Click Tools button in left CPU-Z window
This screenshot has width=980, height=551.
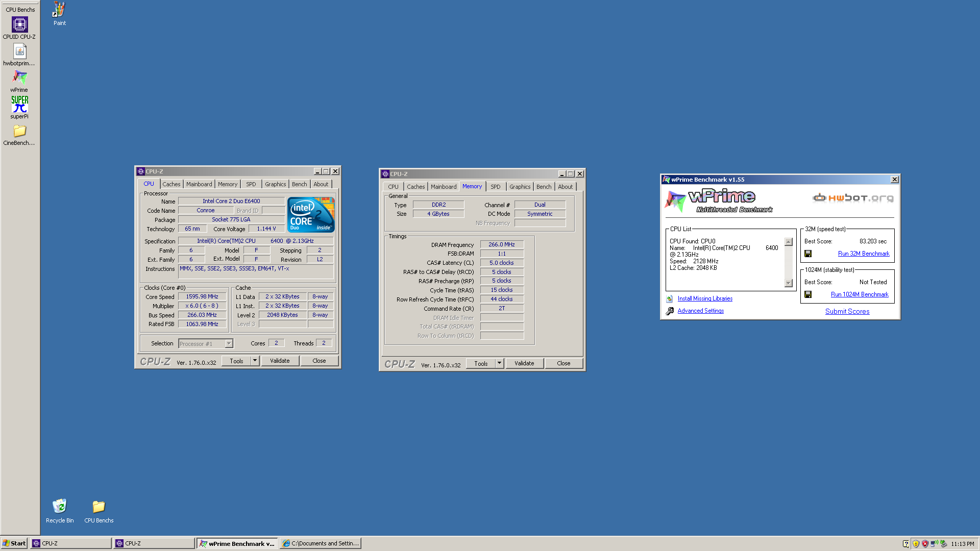coord(236,361)
